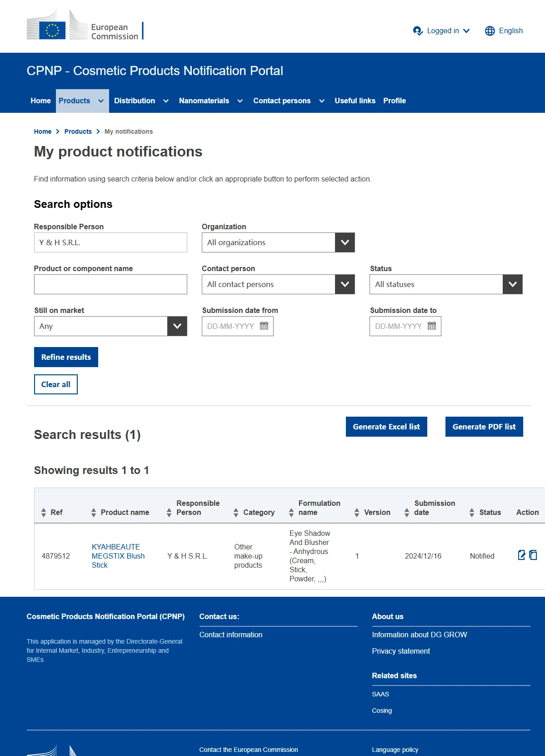
Task: Open Information about DG GROW link
Action: pyautogui.click(x=420, y=635)
